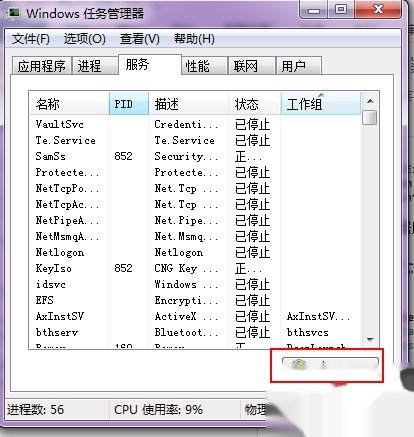The image size is (414, 437).
Task: Click PID 852 in SamSs row
Action: tap(123, 156)
